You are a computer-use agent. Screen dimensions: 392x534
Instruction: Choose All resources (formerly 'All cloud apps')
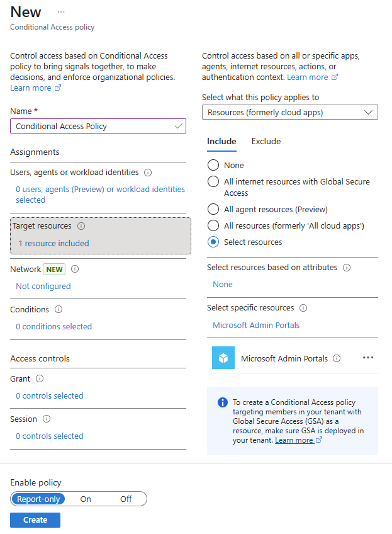213,225
